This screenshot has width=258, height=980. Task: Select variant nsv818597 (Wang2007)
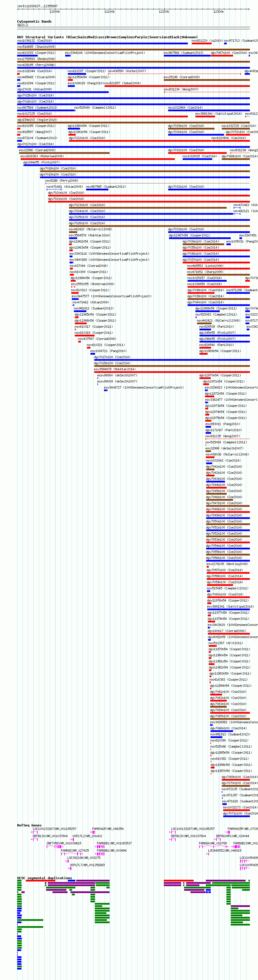coord(34,132)
